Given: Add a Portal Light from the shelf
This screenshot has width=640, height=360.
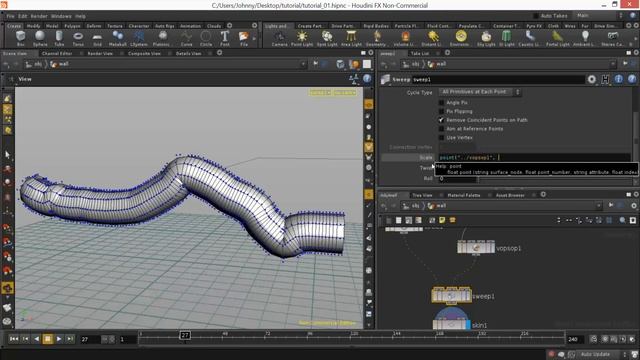Looking at the screenshot, I should coord(558,38).
